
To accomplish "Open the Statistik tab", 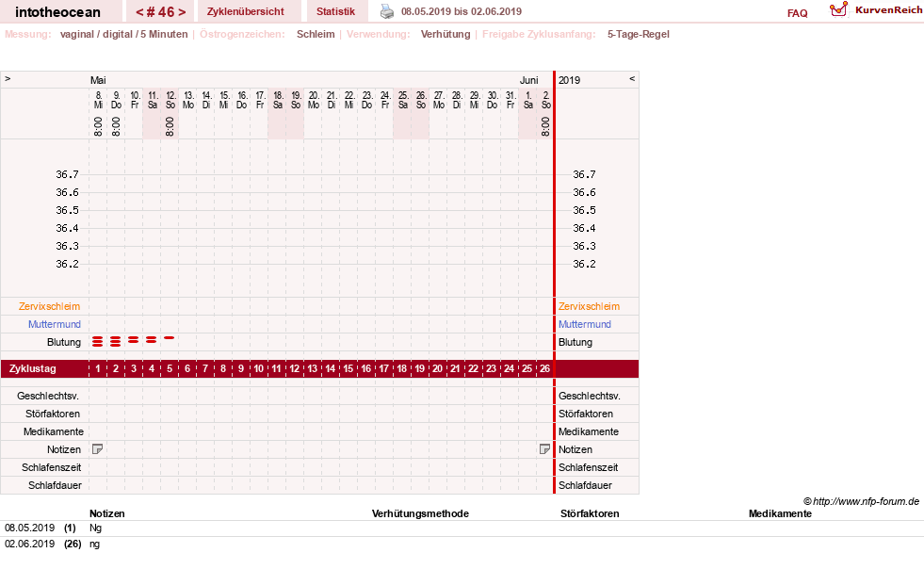I will (336, 11).
